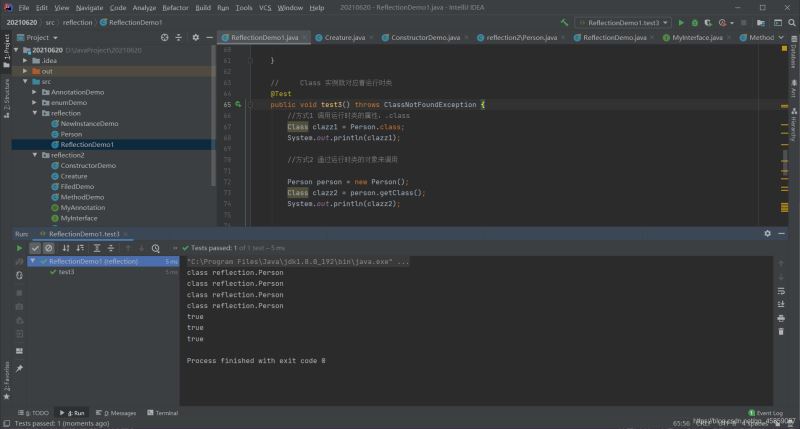
Task: Click Run with Coverage icon
Action: coord(708,22)
